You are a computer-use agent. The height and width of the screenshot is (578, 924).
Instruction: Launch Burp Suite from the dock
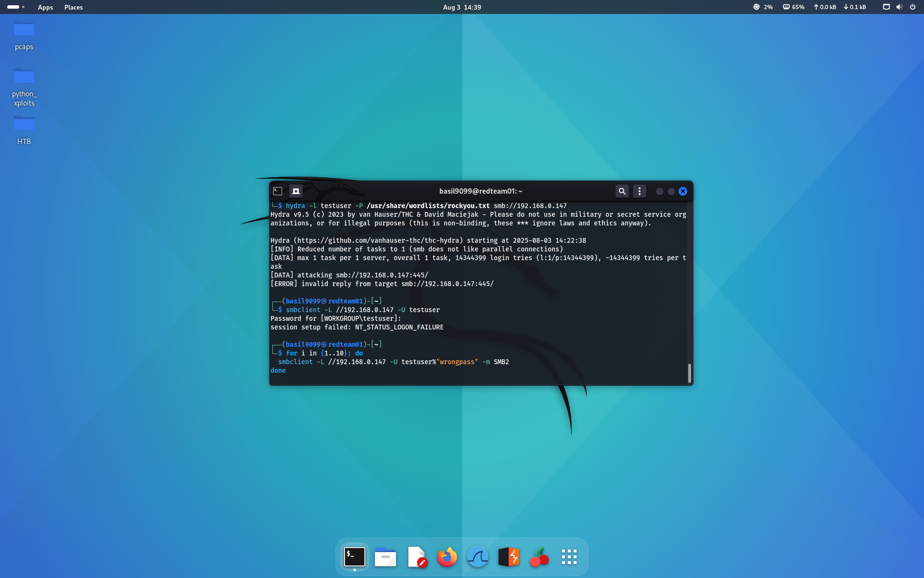[x=508, y=557]
